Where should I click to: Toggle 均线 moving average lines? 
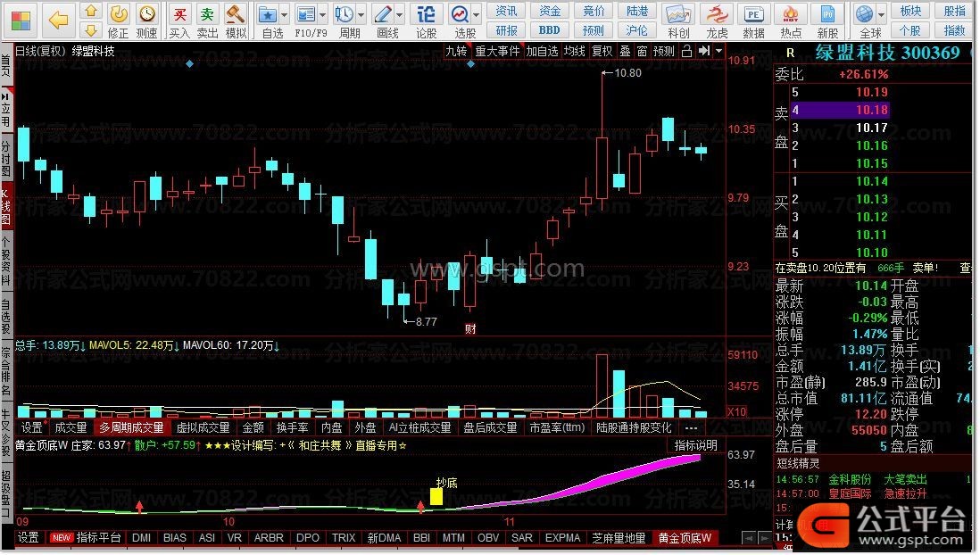[x=574, y=51]
